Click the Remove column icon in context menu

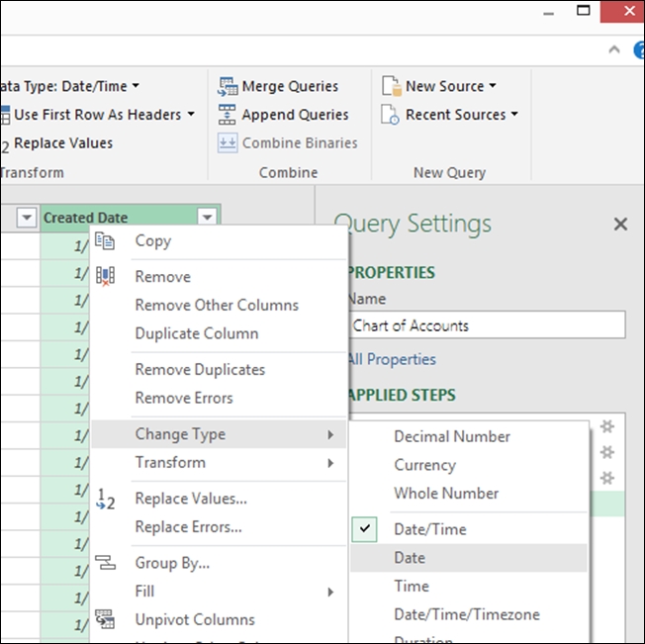tap(105, 277)
